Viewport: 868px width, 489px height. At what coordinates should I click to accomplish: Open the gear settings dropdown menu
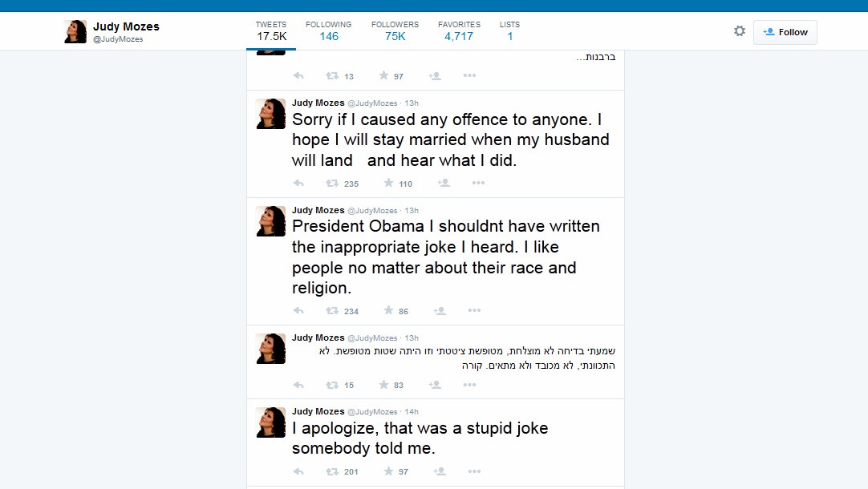pyautogui.click(x=740, y=31)
